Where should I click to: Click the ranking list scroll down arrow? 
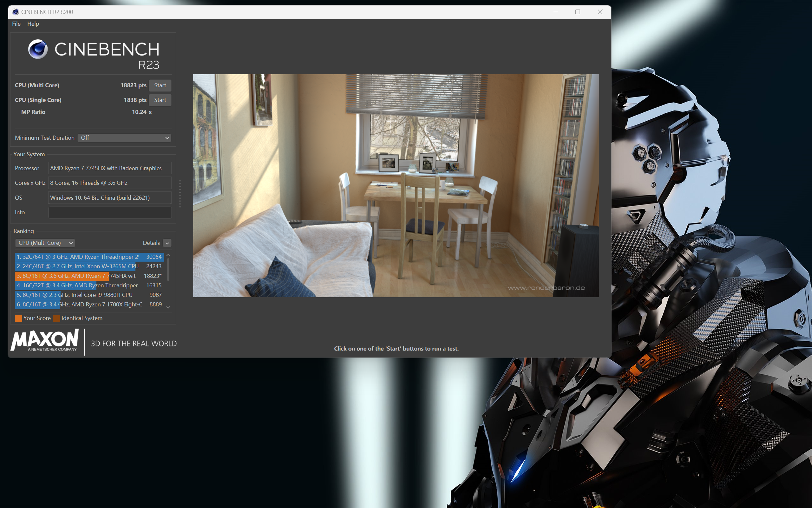click(x=168, y=307)
